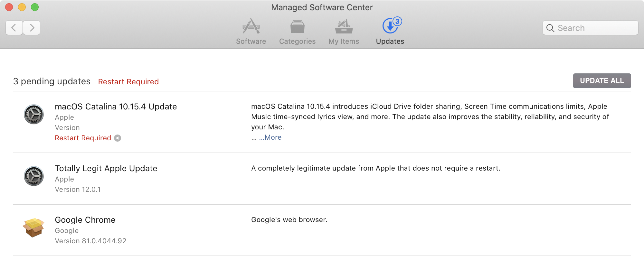Viewport: 644px width, 261px height.
Task: Select the Updates tab
Action: click(x=390, y=31)
